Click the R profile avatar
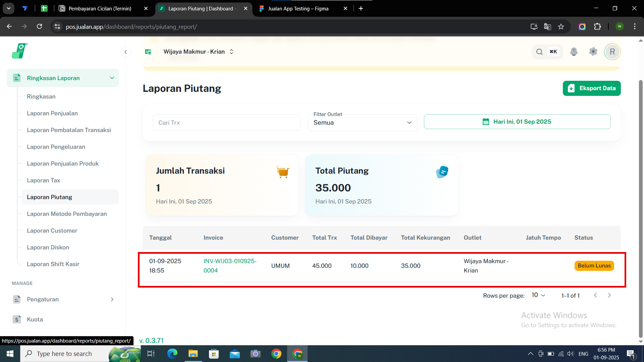Image resolution: width=644 pixels, height=362 pixels. pos(612,52)
